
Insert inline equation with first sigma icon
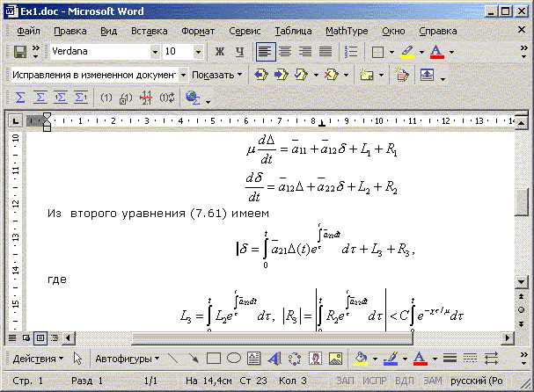point(20,98)
